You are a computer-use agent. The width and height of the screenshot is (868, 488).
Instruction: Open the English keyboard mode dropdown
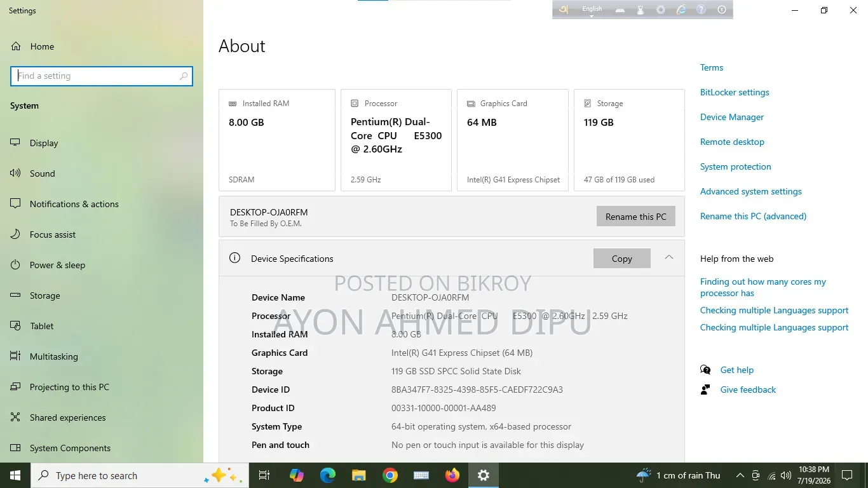coord(592,10)
